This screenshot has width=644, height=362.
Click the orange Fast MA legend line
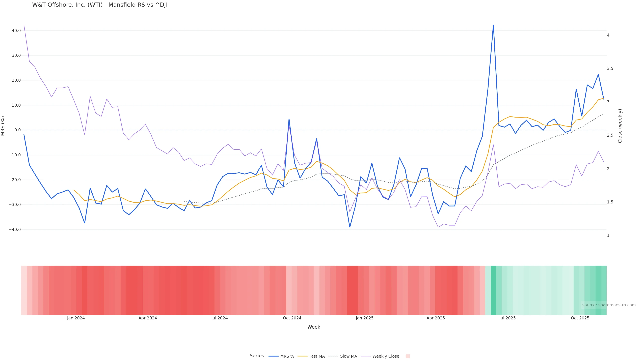click(x=303, y=356)
